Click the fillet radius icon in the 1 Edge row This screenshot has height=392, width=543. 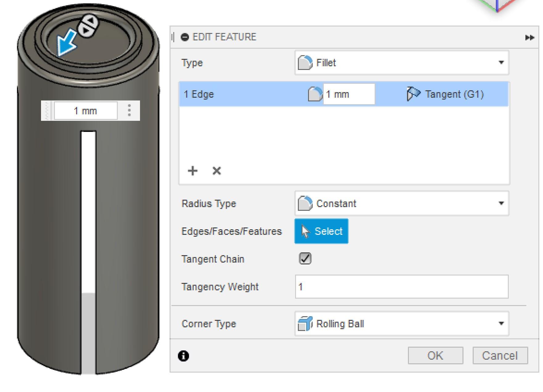[315, 94]
